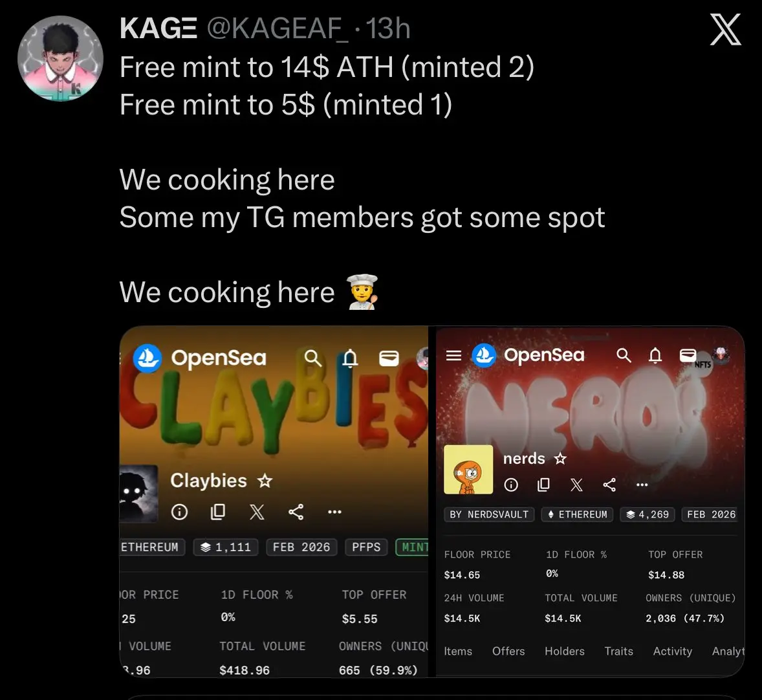Click the MINT badge on Claybies
The image size is (762, 700).
tap(412, 547)
